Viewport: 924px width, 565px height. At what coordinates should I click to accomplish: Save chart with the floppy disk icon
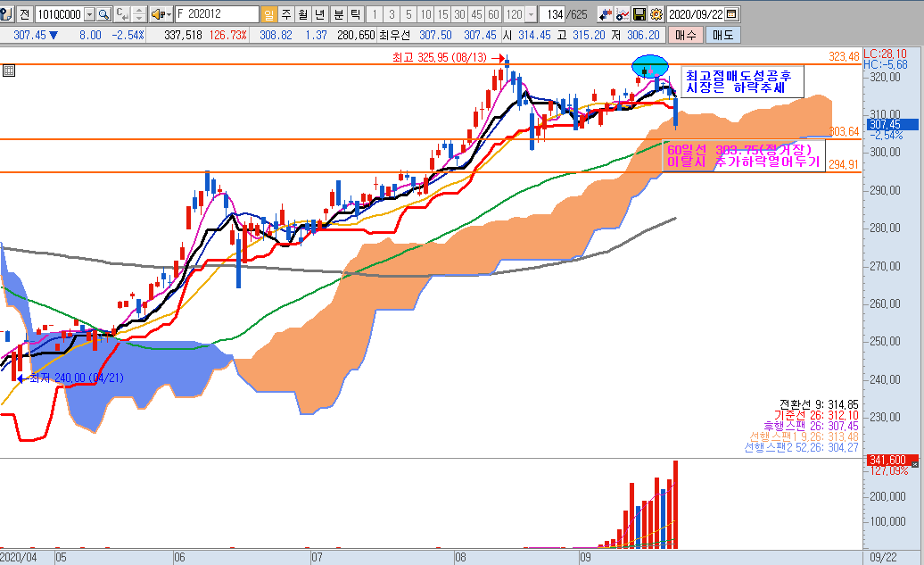[x=639, y=14]
